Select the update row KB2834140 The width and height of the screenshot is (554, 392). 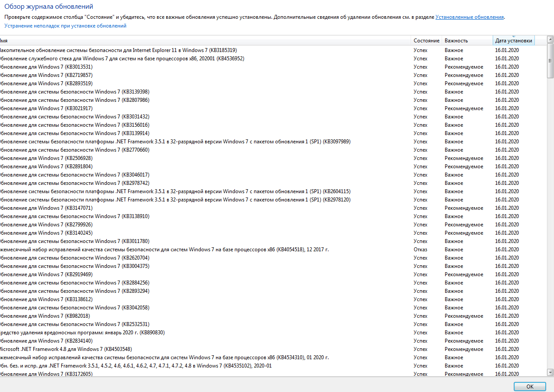(273, 341)
